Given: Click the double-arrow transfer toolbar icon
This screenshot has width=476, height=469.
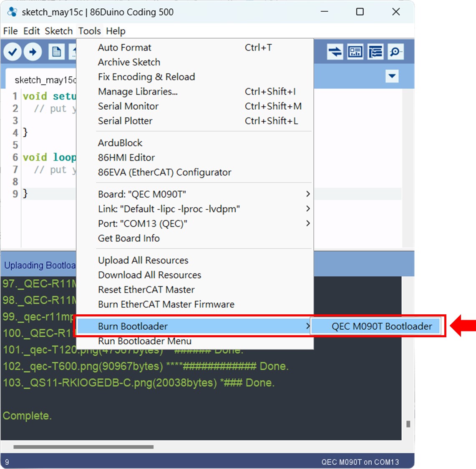Looking at the screenshot, I should pyautogui.click(x=336, y=52).
